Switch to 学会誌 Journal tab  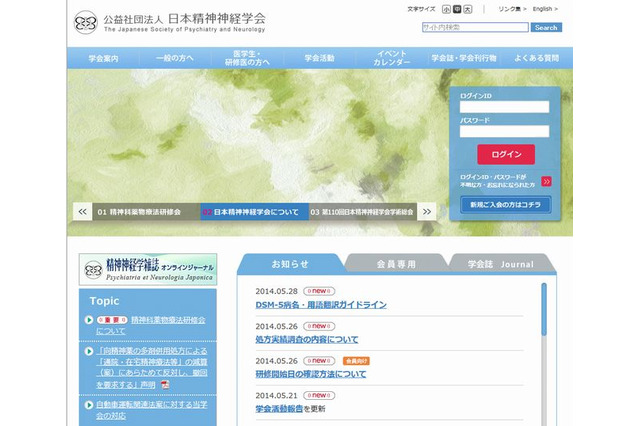pos(501,264)
